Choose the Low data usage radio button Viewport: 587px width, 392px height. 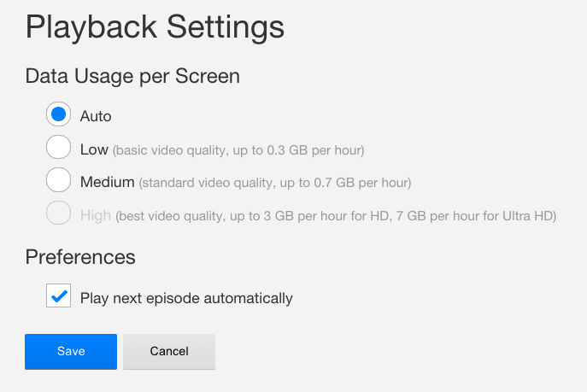pyautogui.click(x=58, y=148)
